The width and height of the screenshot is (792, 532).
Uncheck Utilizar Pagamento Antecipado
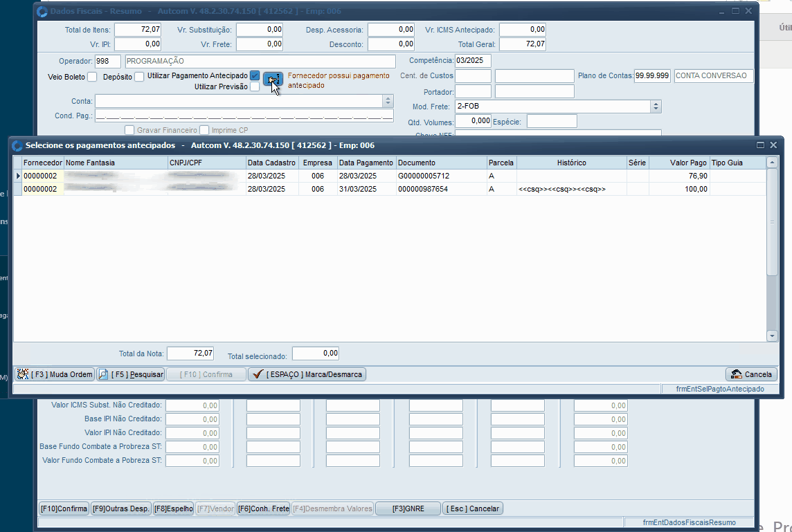(x=255, y=75)
